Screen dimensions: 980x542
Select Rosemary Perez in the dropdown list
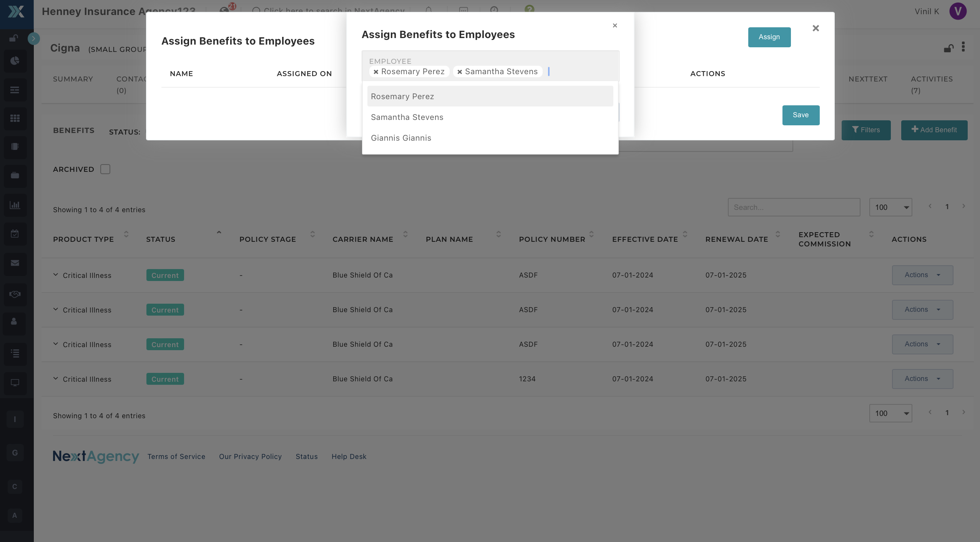(490, 96)
